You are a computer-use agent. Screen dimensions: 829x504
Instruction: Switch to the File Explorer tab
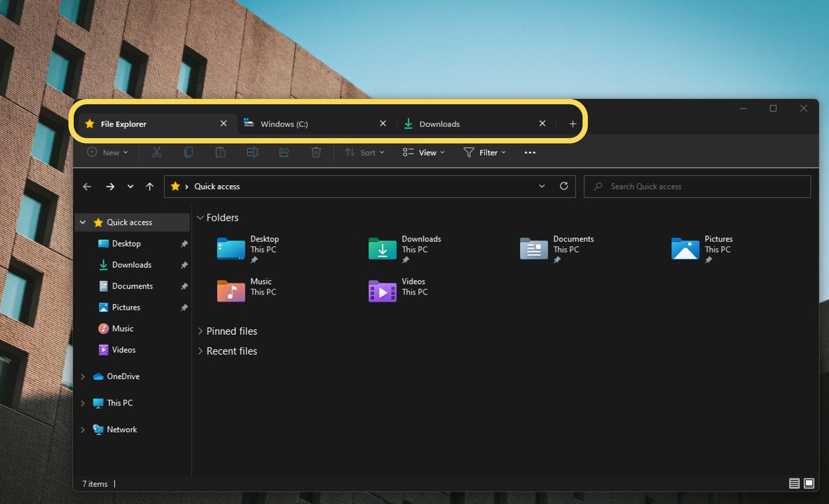pyautogui.click(x=156, y=124)
